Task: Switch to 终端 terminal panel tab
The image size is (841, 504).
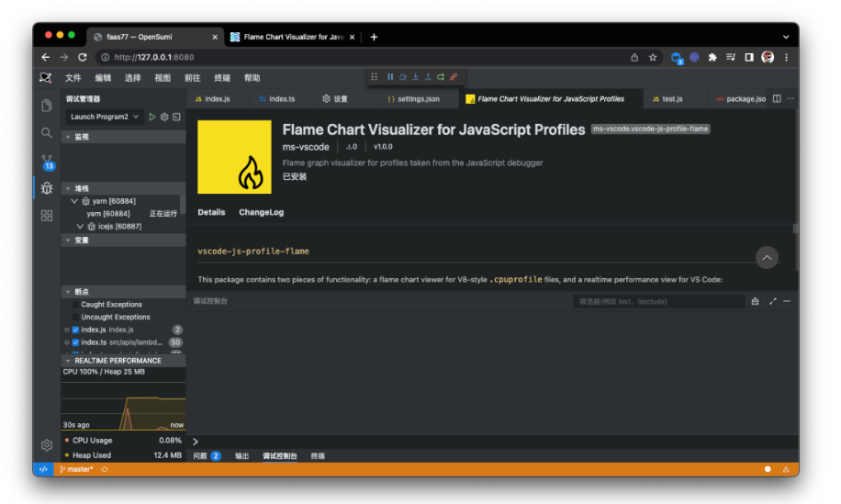Action: point(318,455)
